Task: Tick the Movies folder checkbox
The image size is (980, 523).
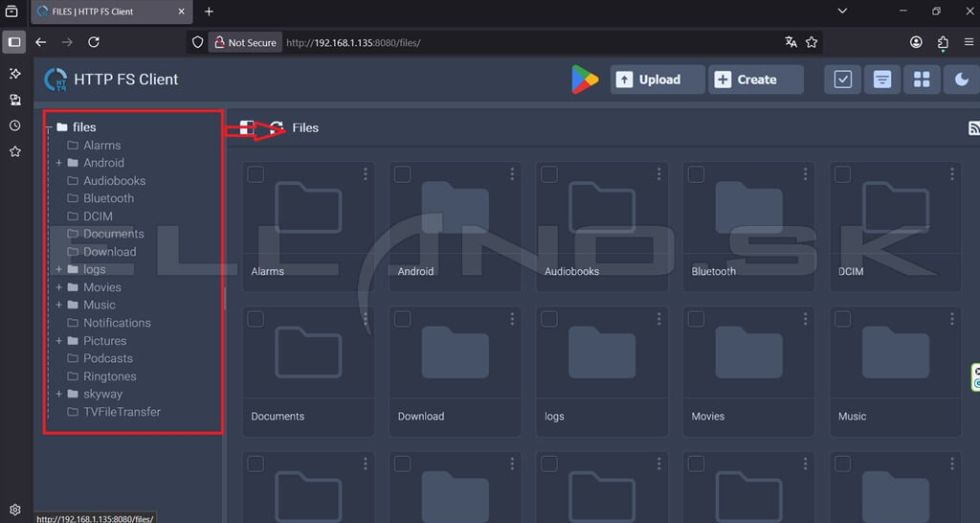Action: point(697,319)
